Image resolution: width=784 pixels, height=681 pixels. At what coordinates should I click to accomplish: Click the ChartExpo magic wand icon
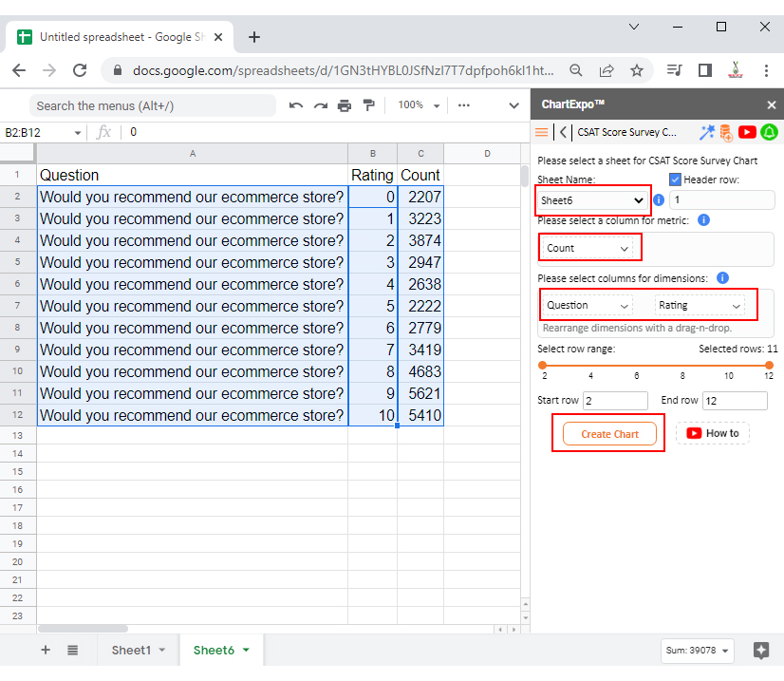coord(707,132)
